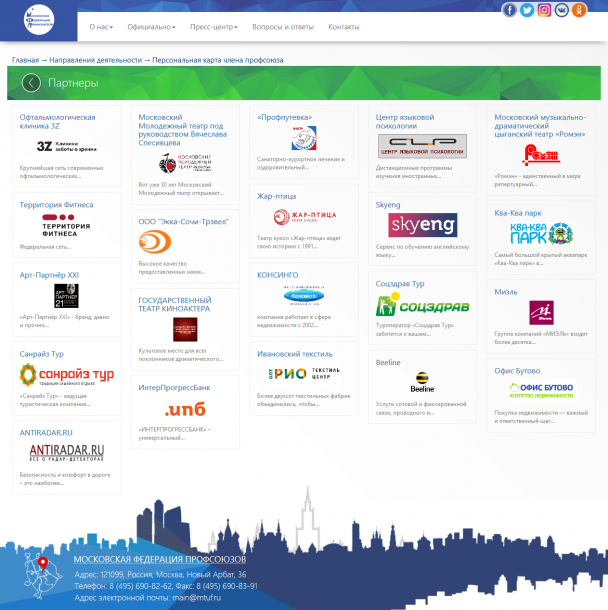Click the federation logo in header
The image size is (608, 610).
coord(39,20)
